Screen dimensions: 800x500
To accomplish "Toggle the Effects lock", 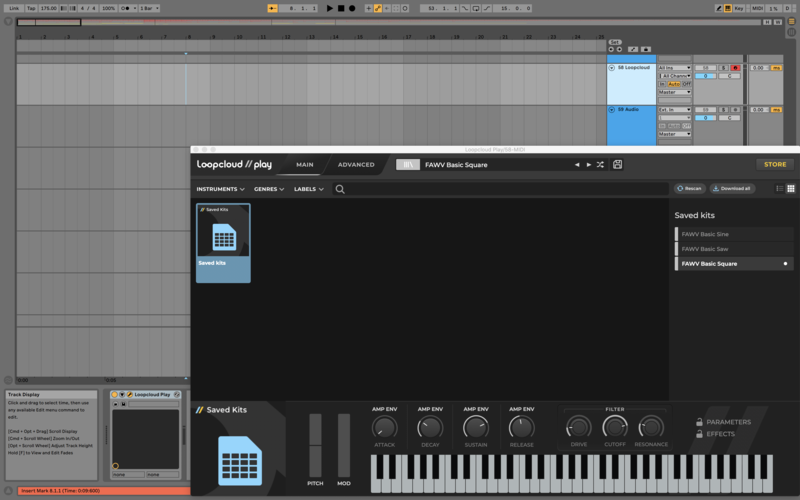I will tap(700, 434).
